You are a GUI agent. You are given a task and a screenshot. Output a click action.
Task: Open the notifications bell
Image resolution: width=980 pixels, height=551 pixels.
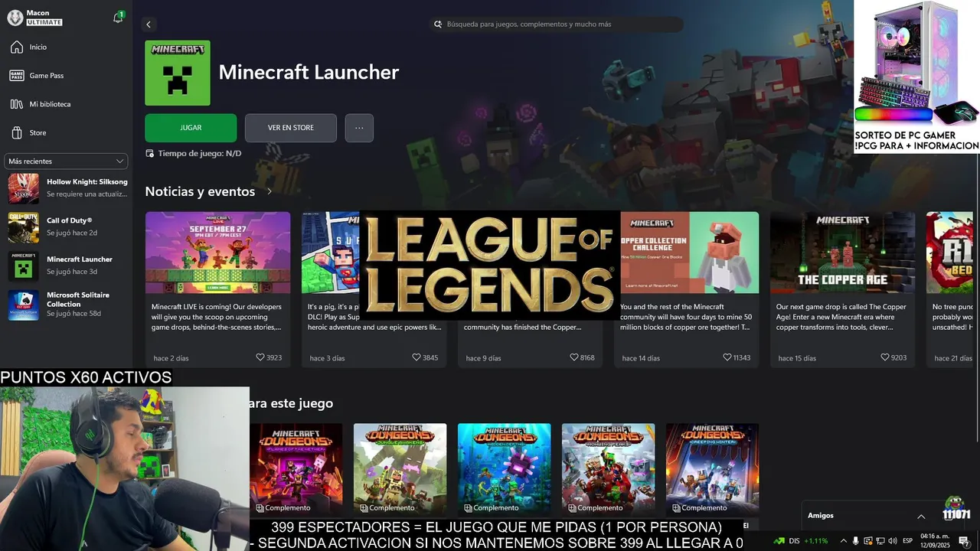(118, 18)
